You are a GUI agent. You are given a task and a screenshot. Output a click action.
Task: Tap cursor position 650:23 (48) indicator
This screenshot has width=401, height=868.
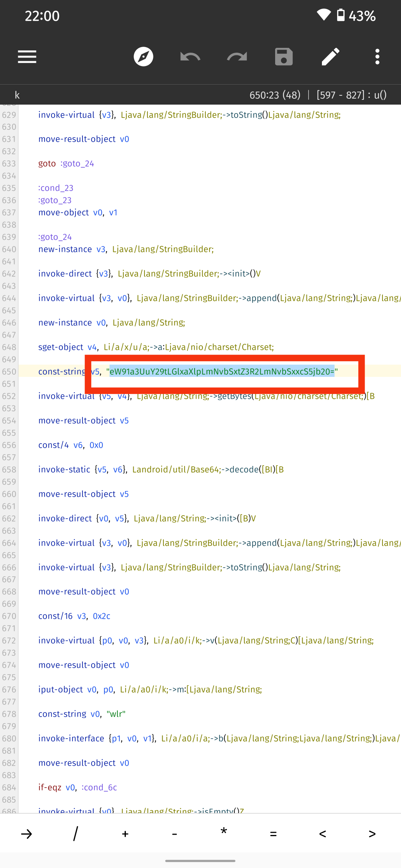pos(275,95)
